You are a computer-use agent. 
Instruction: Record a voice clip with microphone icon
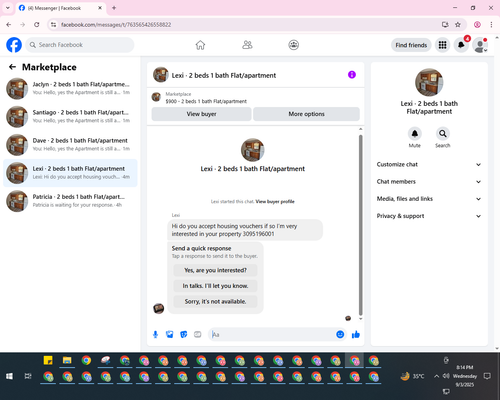pyautogui.click(x=155, y=334)
